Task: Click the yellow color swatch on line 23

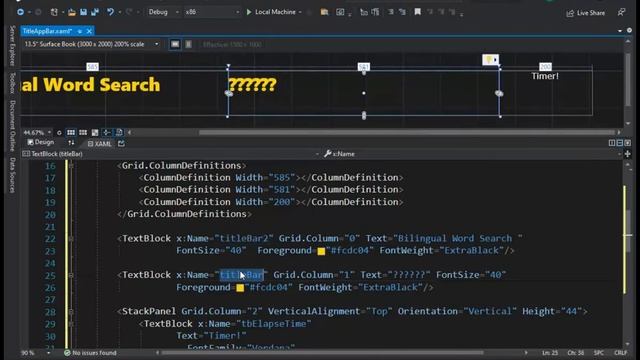Action: (x=321, y=251)
